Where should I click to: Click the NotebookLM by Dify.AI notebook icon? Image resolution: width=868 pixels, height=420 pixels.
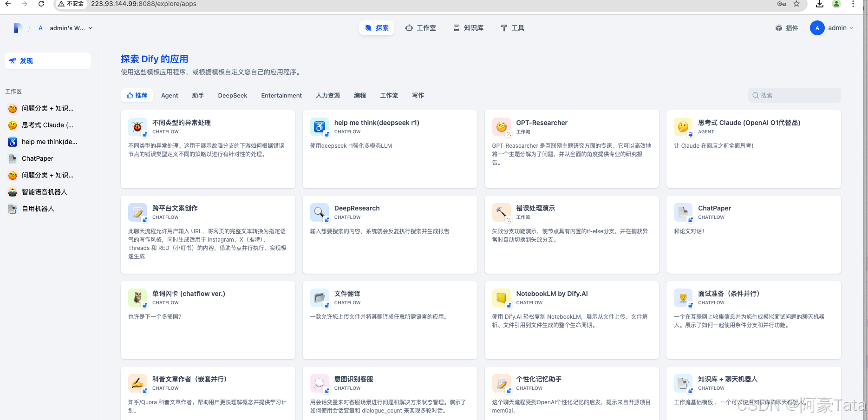pos(502,298)
